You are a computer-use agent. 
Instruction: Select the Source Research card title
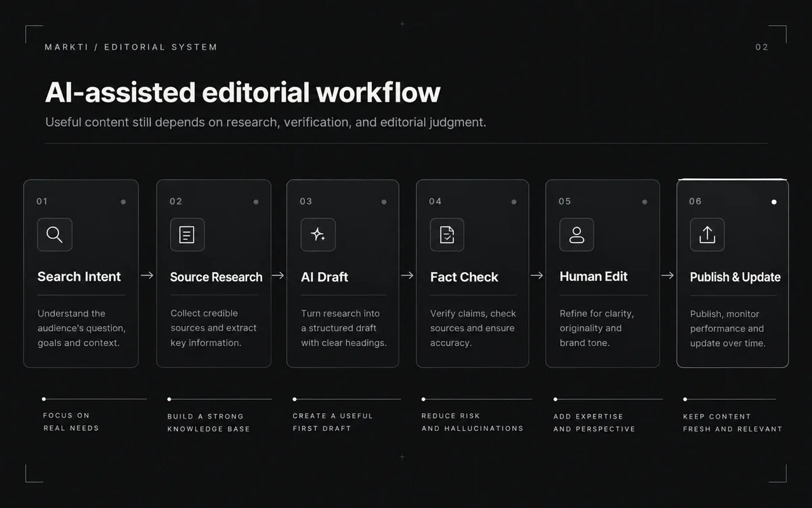[216, 277]
